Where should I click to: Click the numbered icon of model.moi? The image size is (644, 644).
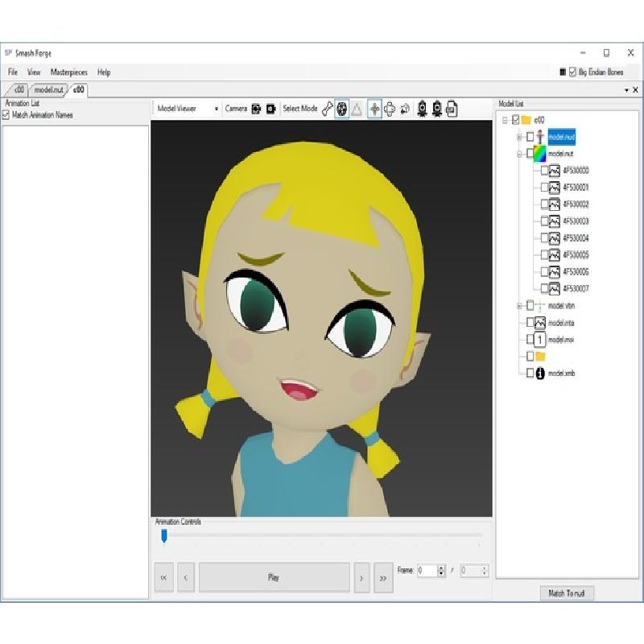(x=540, y=339)
